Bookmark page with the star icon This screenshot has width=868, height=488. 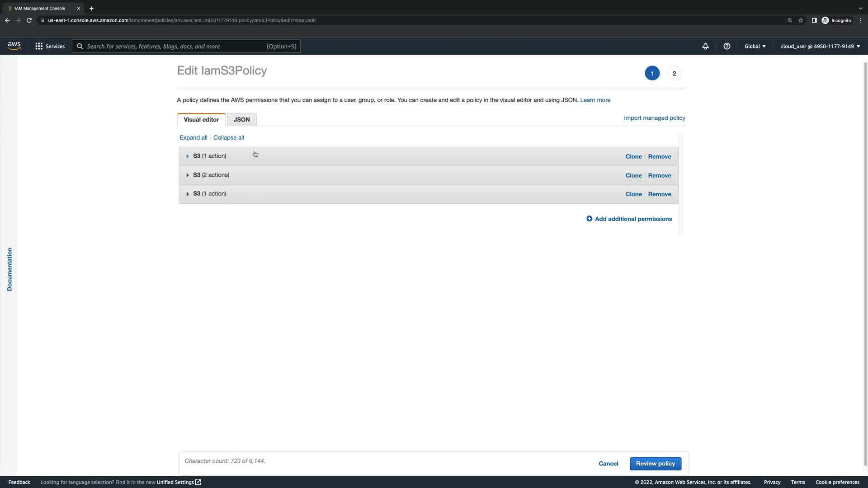[801, 20]
